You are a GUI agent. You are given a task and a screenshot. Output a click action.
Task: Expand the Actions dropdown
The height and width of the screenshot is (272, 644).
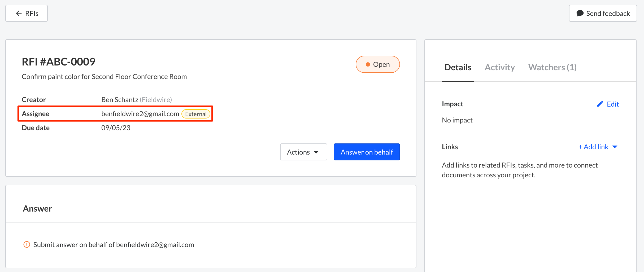pos(303,152)
